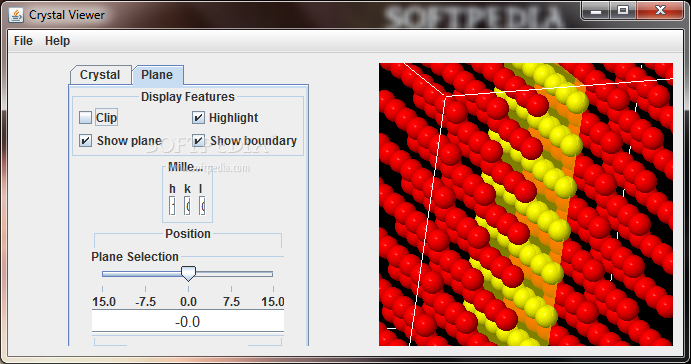Toggle the Show plane checkbox
Viewport: 691px width, 364px height.
point(85,141)
